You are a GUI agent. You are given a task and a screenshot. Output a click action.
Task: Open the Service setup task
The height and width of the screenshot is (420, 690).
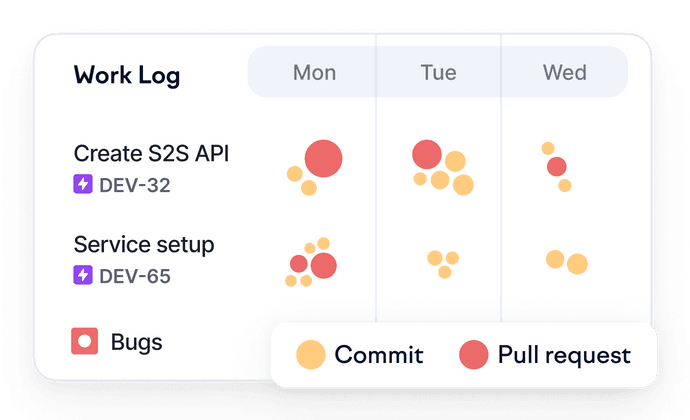[x=144, y=245]
